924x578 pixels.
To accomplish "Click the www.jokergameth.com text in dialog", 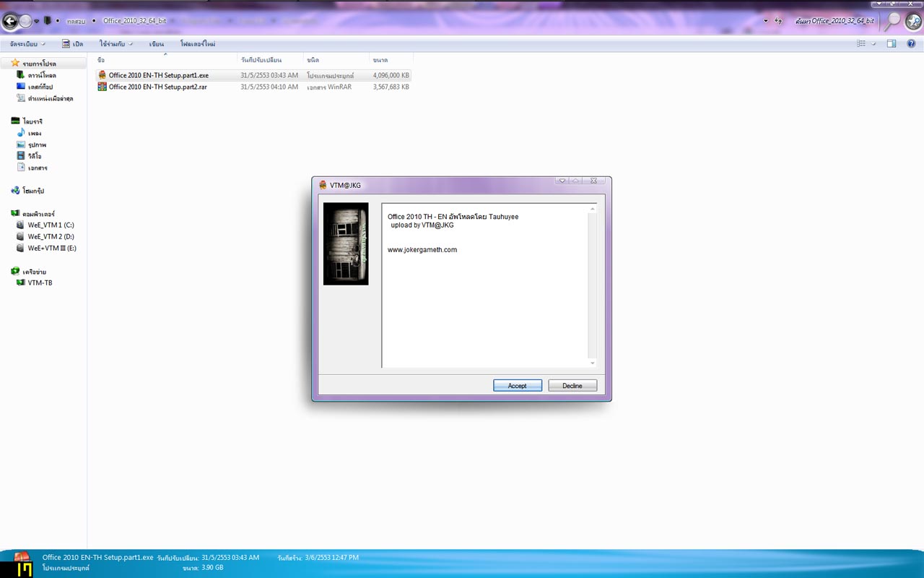I will [x=422, y=250].
